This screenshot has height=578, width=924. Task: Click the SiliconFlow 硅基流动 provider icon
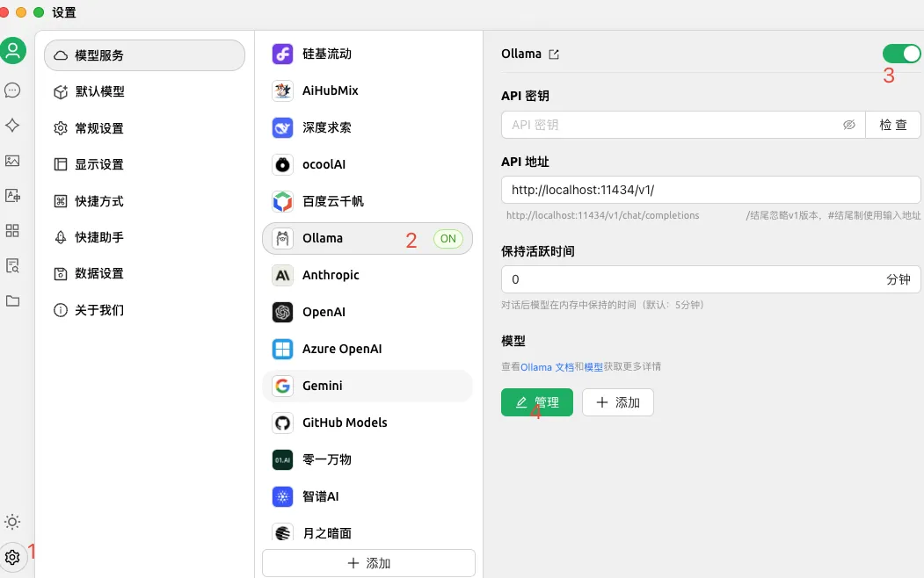(x=283, y=54)
